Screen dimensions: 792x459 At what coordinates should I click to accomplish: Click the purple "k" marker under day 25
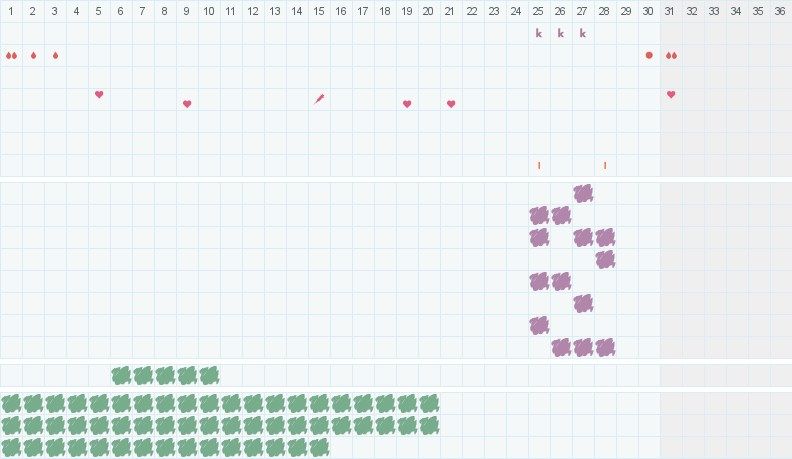[x=539, y=33]
